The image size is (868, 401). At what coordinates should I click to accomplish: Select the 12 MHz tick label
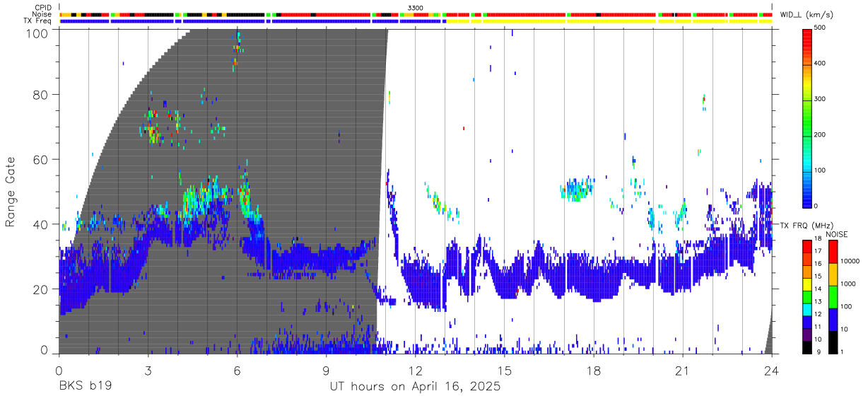819,315
